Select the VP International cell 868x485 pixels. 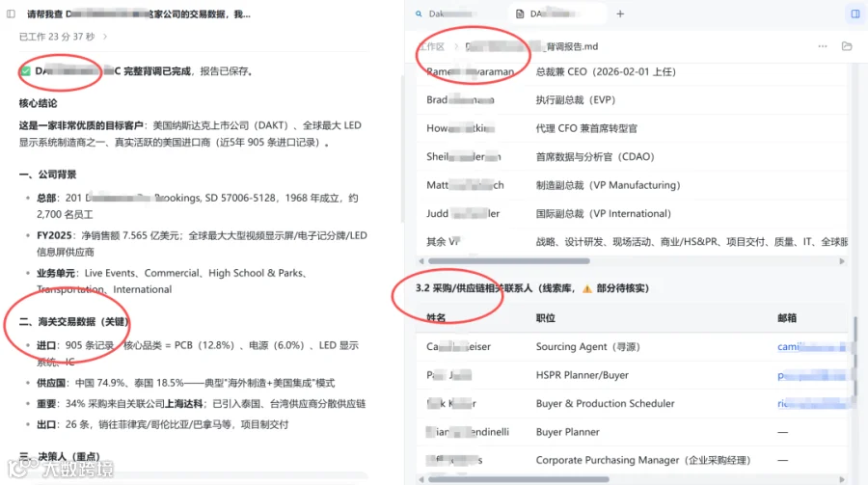(604, 214)
